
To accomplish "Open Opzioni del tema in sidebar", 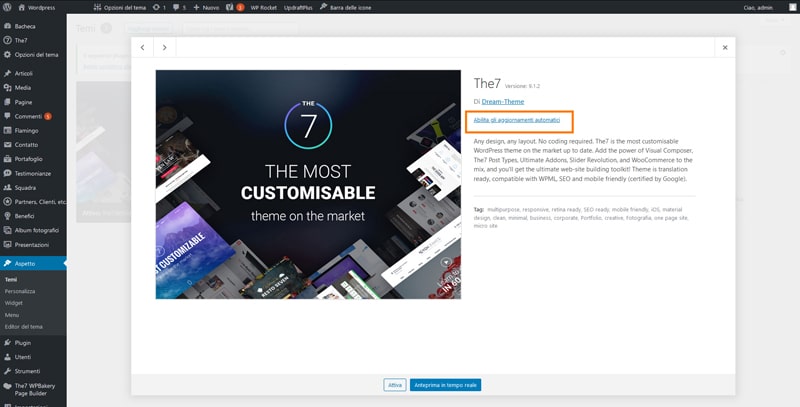I will click(x=33, y=55).
